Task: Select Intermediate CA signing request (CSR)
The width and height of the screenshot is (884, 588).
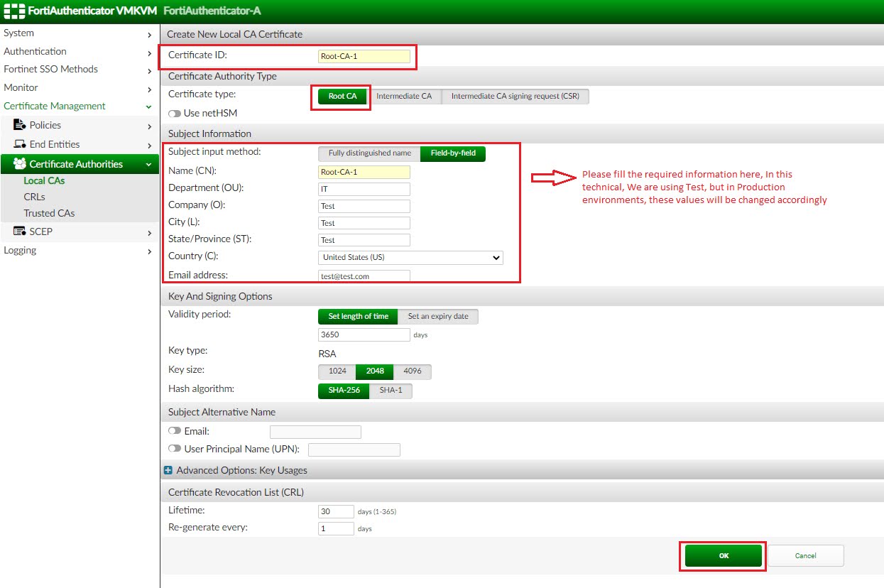Action: (x=515, y=97)
